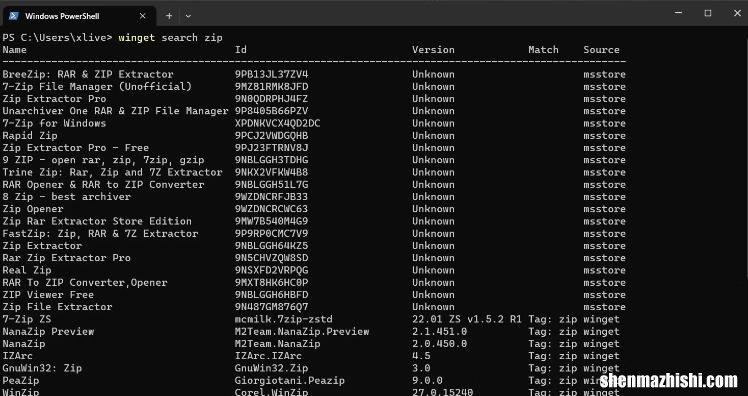The image size is (748, 396).
Task: Click 'Real Zip' entry
Action: tap(27, 270)
